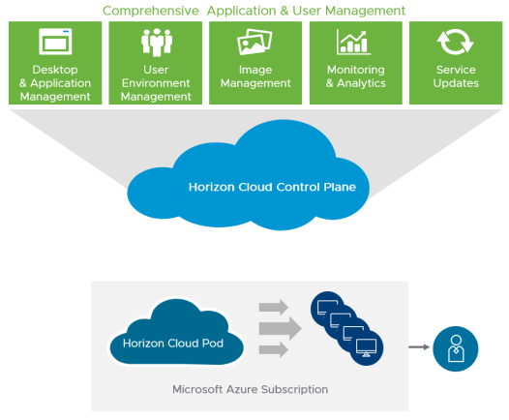The height and width of the screenshot is (420, 509).
Task: Click the Image Management photos icon
Action: (254, 42)
